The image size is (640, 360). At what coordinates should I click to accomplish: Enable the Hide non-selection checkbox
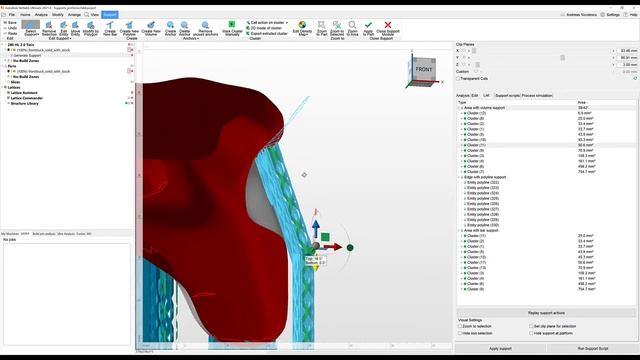(x=460, y=333)
